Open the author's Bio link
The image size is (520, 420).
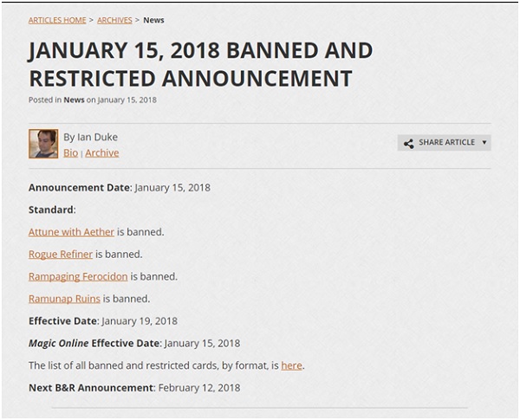(70, 152)
